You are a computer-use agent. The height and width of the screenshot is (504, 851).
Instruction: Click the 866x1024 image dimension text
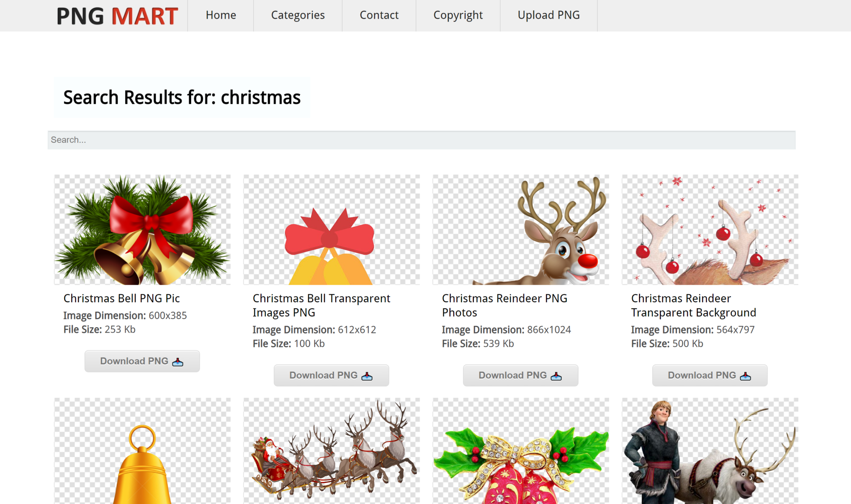pos(549,330)
